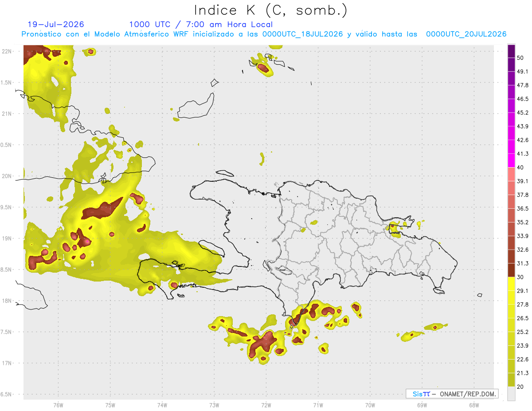Pick the magenta legend swatch between 40 and 41.3

(x=511, y=160)
